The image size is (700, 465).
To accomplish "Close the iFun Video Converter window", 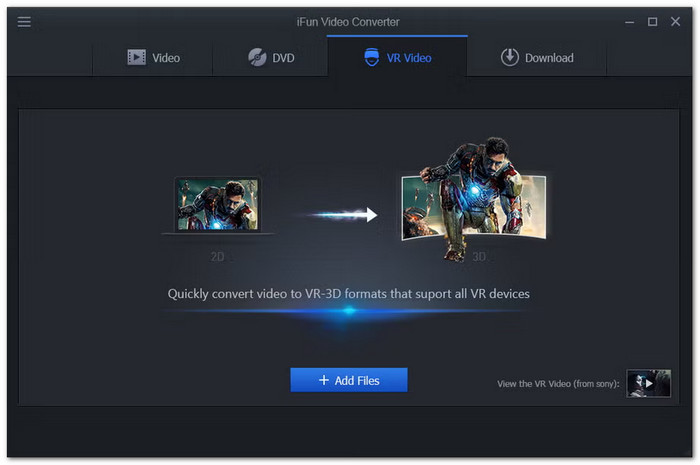I will (675, 21).
